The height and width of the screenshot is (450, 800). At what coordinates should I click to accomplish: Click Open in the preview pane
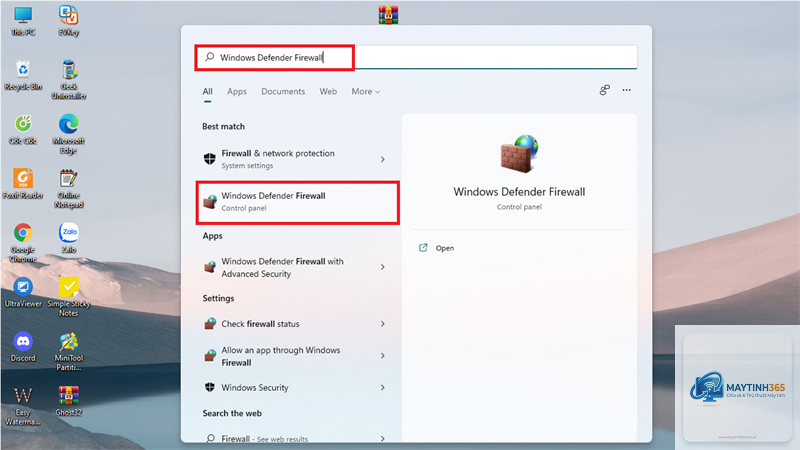(445, 248)
